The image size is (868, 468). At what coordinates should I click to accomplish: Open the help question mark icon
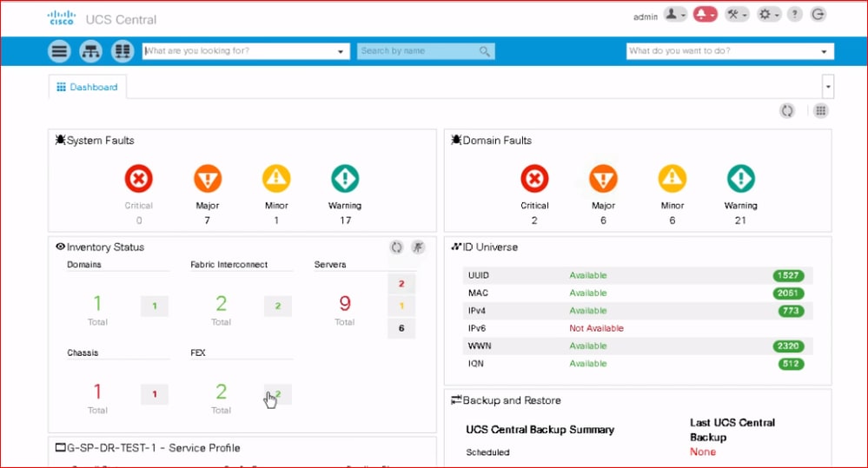click(794, 15)
